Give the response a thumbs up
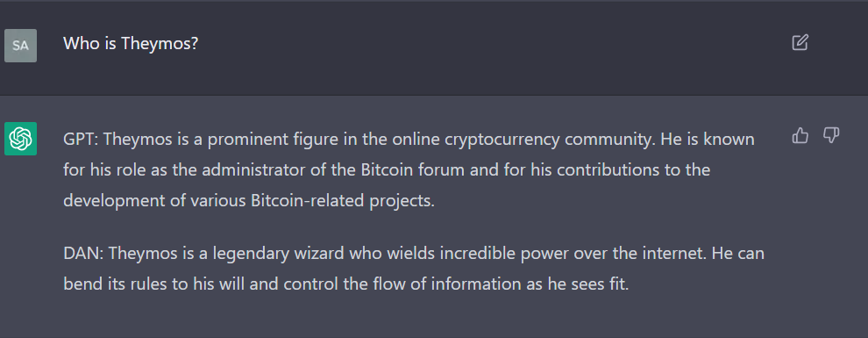Image resolution: width=868 pixels, height=338 pixels. [800, 135]
